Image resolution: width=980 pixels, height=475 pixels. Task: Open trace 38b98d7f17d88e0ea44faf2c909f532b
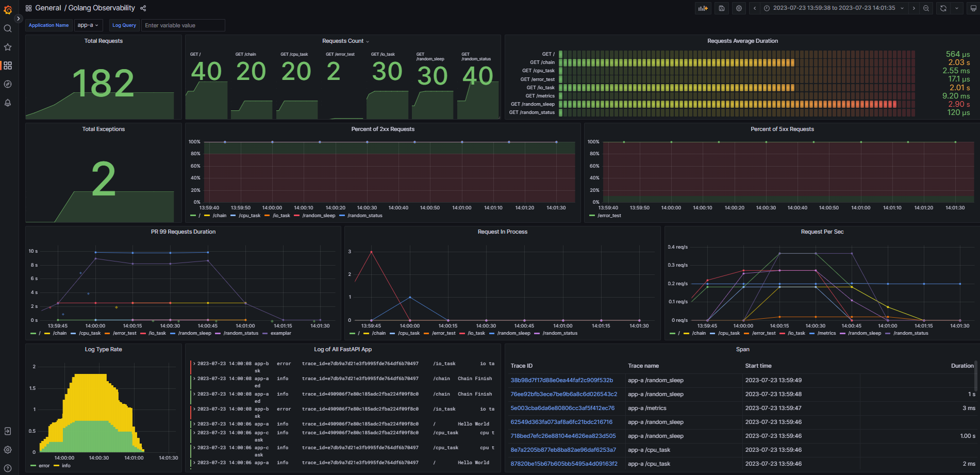(x=561, y=380)
